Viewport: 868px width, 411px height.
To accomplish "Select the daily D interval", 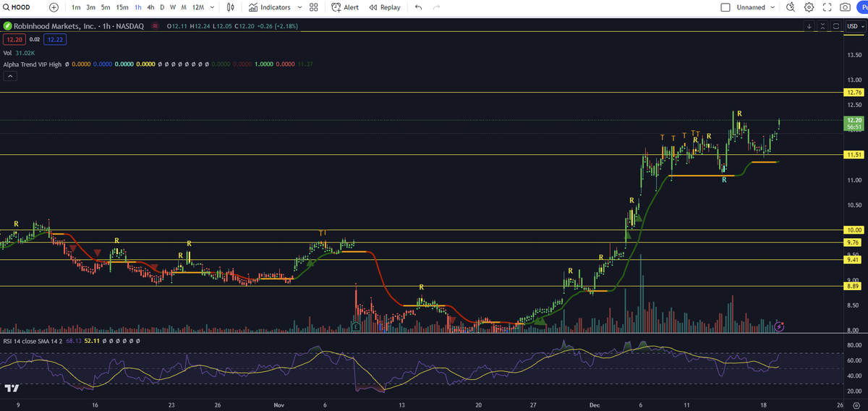I will (162, 7).
